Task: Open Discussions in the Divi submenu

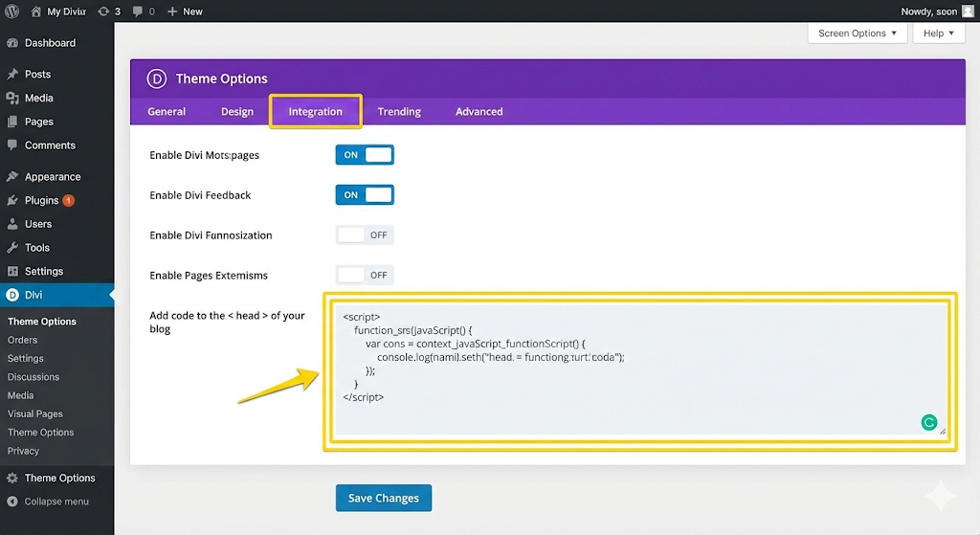Action: pos(33,377)
